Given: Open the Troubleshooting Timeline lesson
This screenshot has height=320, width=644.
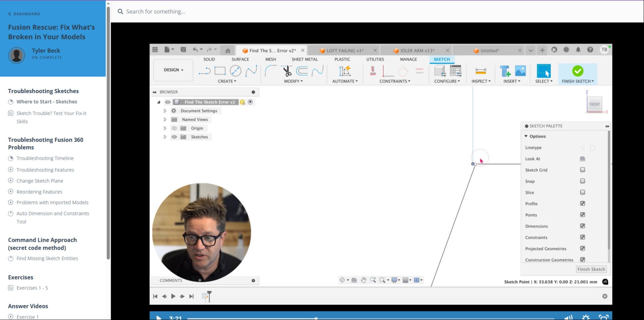Looking at the screenshot, I should pos(45,158).
